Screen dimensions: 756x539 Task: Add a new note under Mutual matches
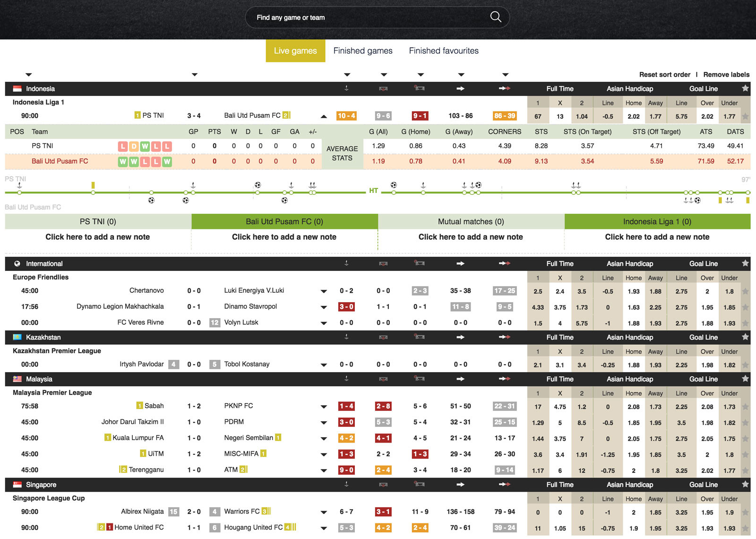coord(471,237)
